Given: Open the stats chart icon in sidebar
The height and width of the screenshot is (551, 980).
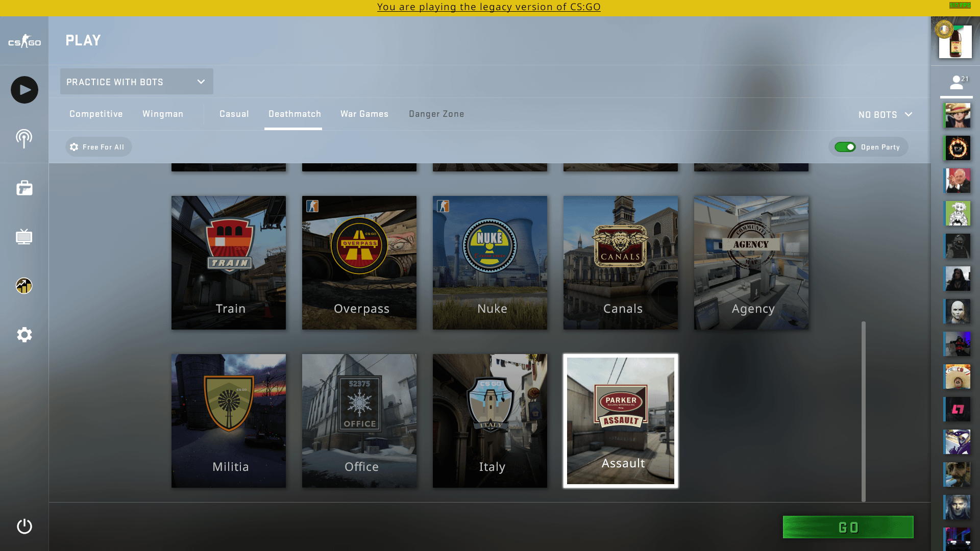Looking at the screenshot, I should (x=24, y=286).
